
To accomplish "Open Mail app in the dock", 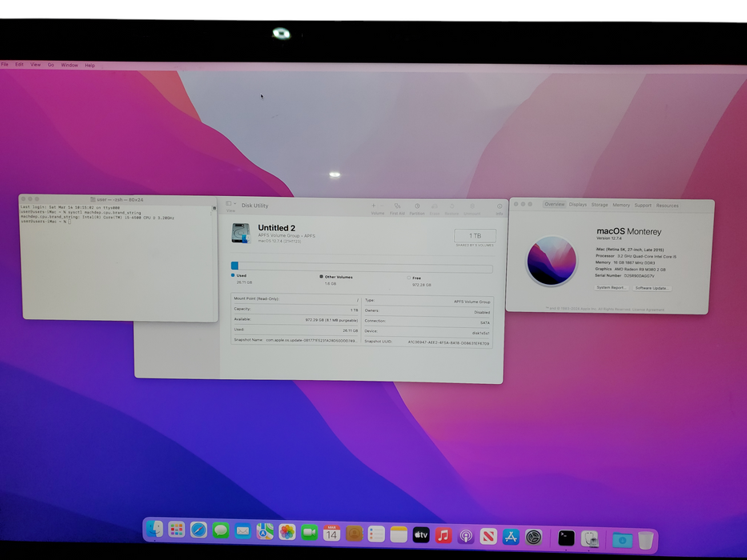I will [243, 531].
